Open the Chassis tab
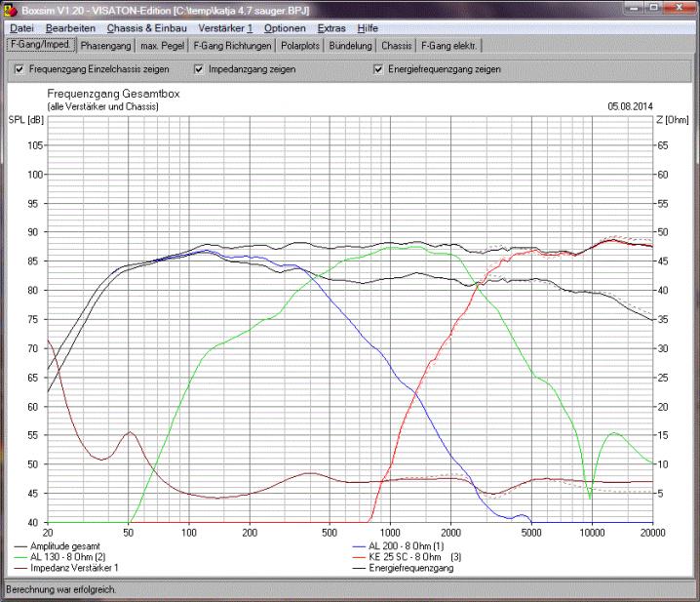The height and width of the screenshot is (602, 700). coord(397,46)
